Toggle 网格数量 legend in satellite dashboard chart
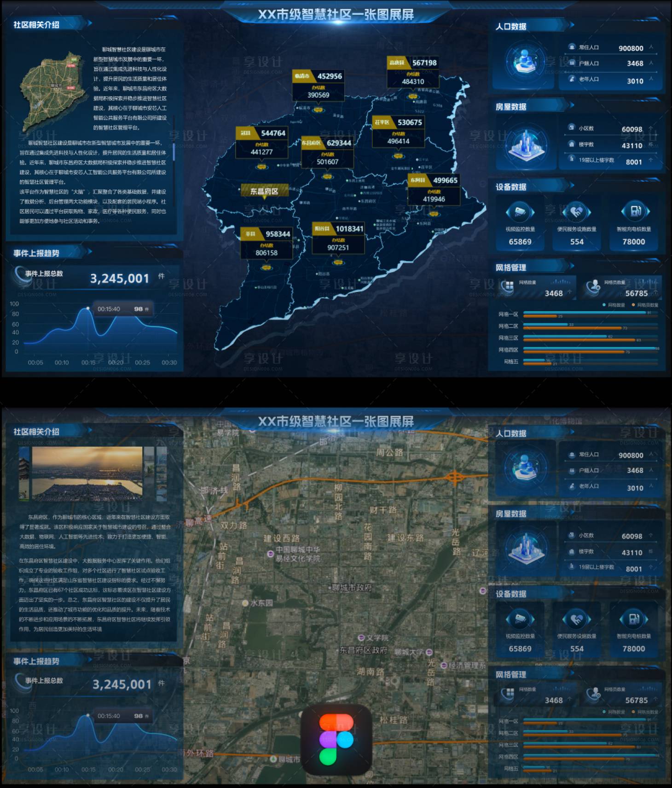672x788 pixels. point(614,712)
